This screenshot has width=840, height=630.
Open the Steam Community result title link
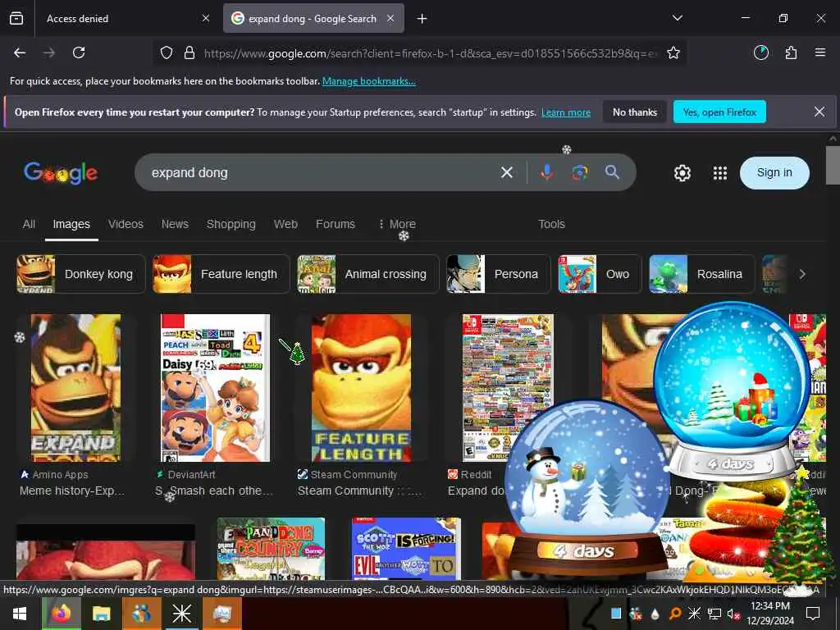tap(359, 491)
